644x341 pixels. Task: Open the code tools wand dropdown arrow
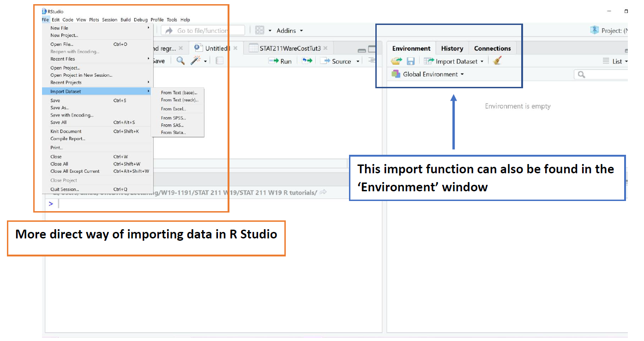(205, 61)
